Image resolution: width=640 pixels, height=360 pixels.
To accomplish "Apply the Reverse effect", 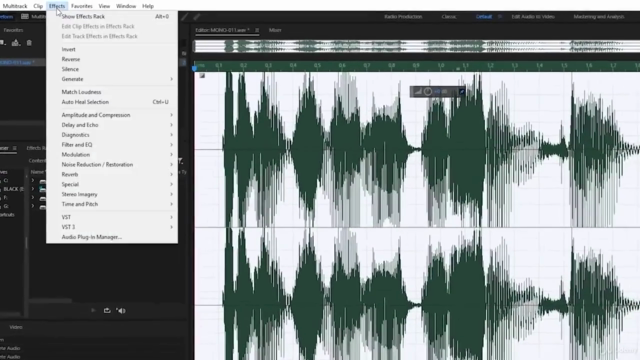I will pos(112,59).
